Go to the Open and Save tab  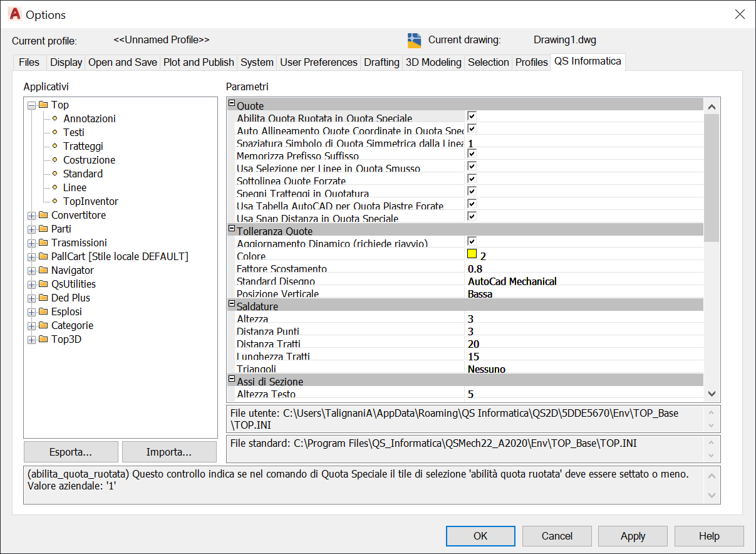[123, 62]
